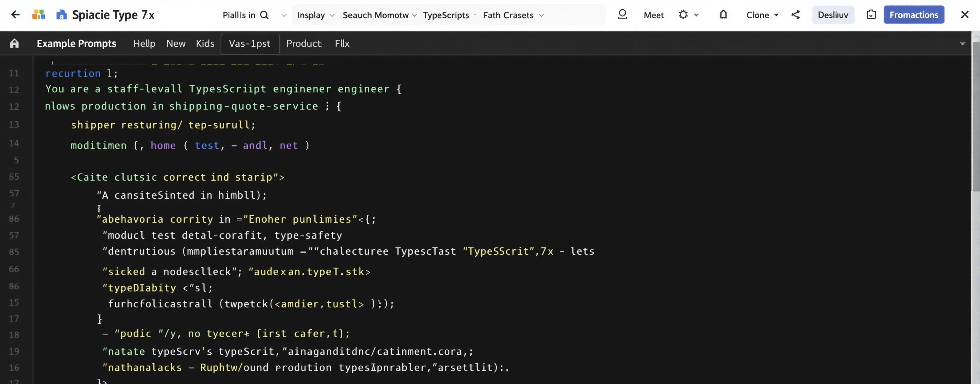Open the user profile icon
980x384 pixels.
[x=622, y=15]
